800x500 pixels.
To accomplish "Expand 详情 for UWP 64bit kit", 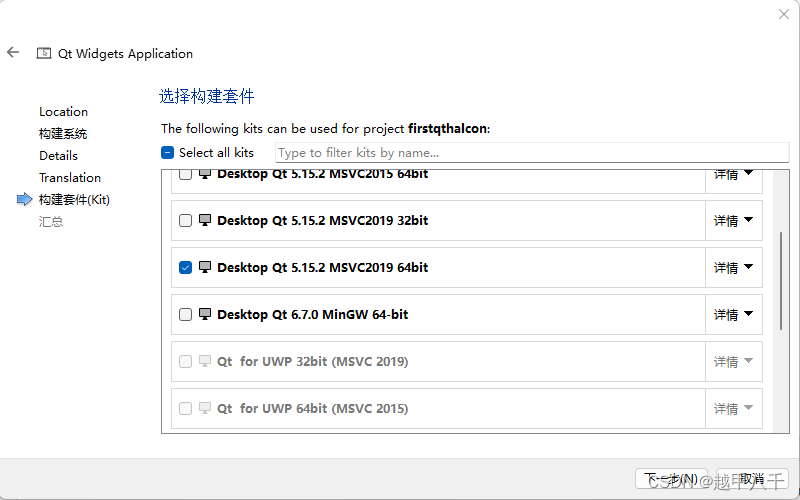I will [x=734, y=408].
